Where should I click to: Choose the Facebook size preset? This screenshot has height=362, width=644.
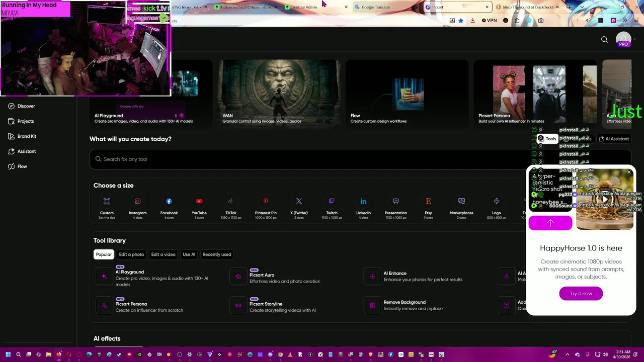click(169, 207)
